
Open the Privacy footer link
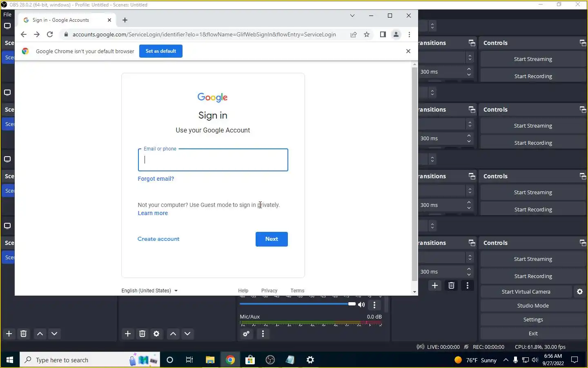click(x=269, y=291)
